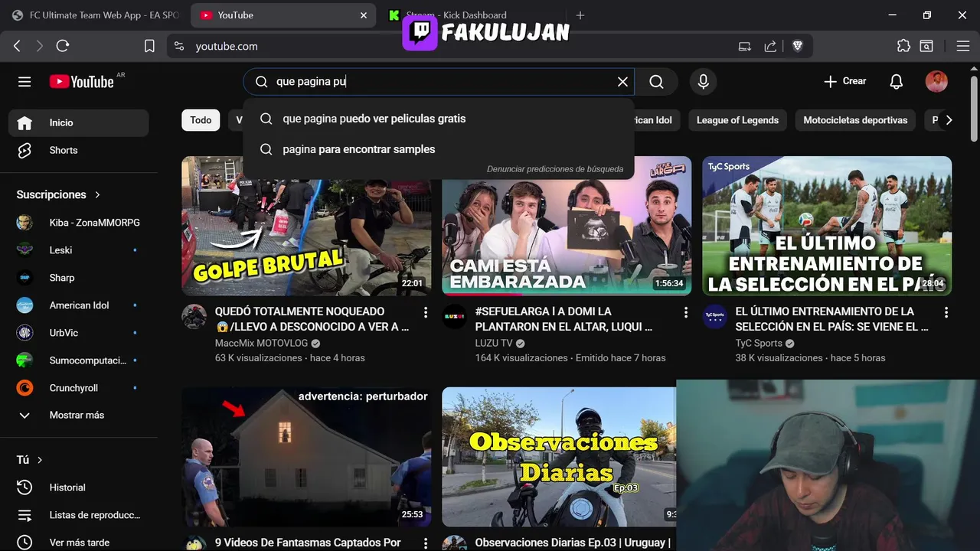
Task: Open the Leski subscription
Action: click(78, 250)
